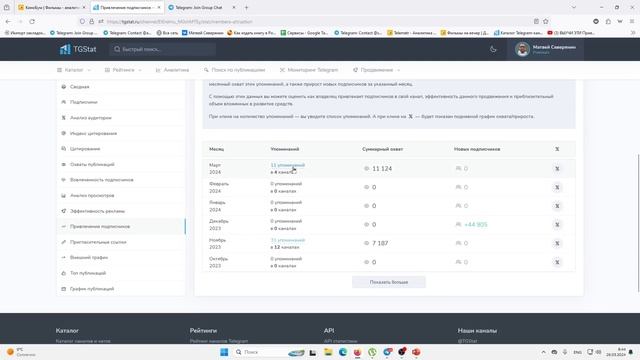Open File Explorer from the taskbar
640x360 pixels.
point(328,352)
